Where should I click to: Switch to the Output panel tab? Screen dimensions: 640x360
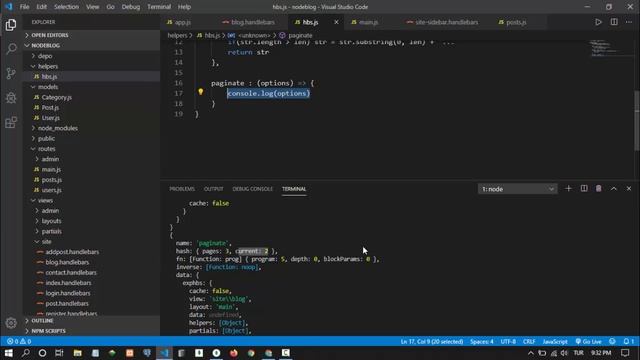point(213,189)
